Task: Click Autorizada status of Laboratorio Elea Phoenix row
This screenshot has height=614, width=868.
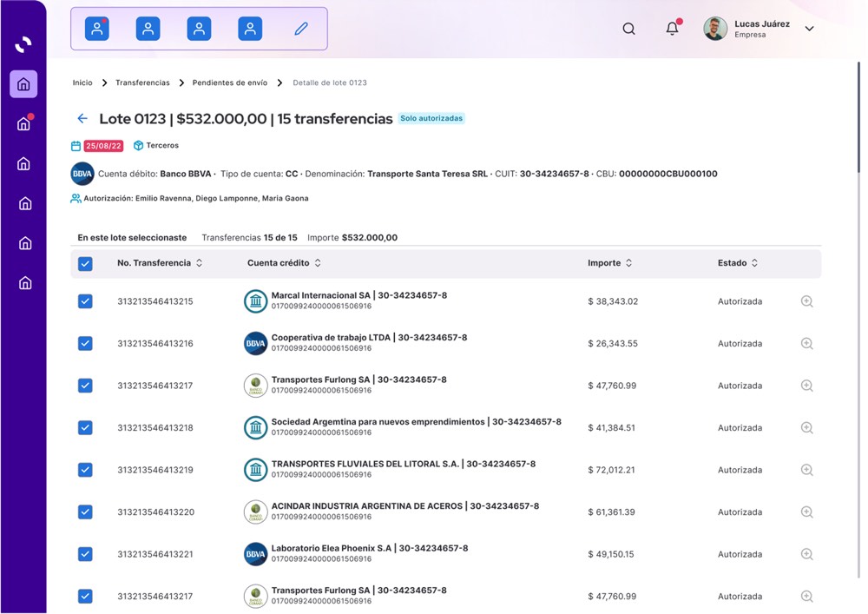Action: click(x=740, y=554)
